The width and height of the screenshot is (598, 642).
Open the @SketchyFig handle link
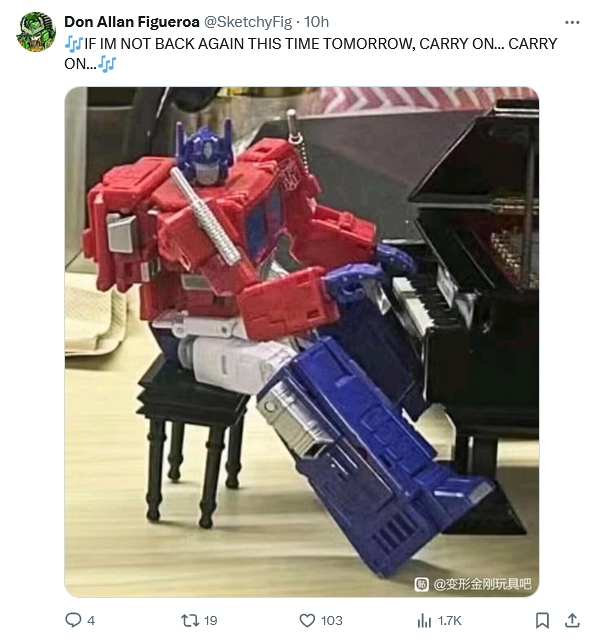tap(248, 22)
